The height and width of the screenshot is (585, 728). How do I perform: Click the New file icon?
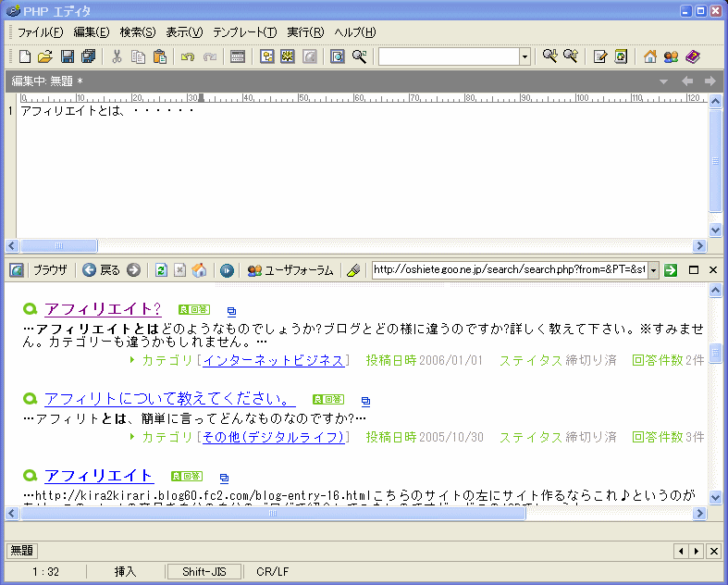(25, 56)
